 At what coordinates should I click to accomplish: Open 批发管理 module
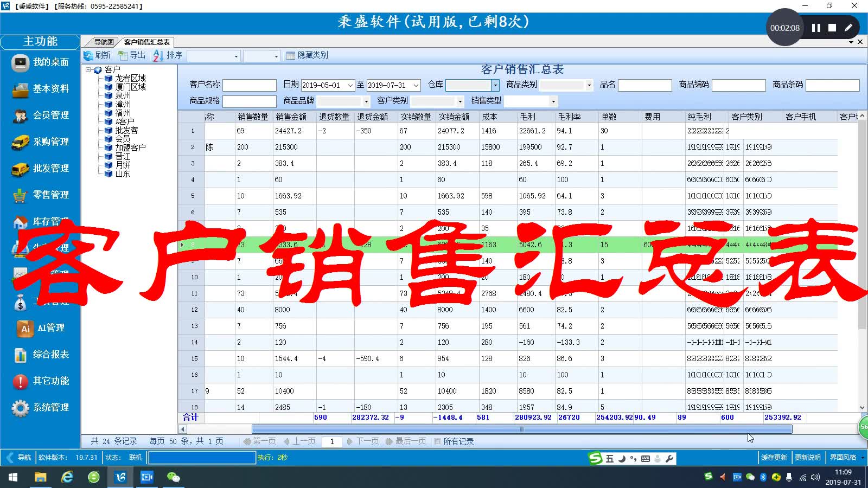coord(41,169)
